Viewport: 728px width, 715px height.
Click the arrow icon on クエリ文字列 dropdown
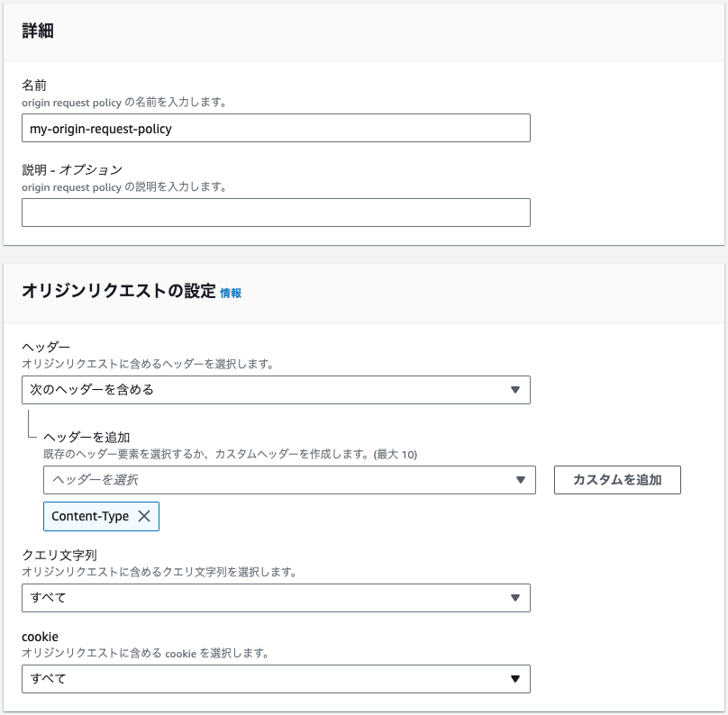(514, 598)
